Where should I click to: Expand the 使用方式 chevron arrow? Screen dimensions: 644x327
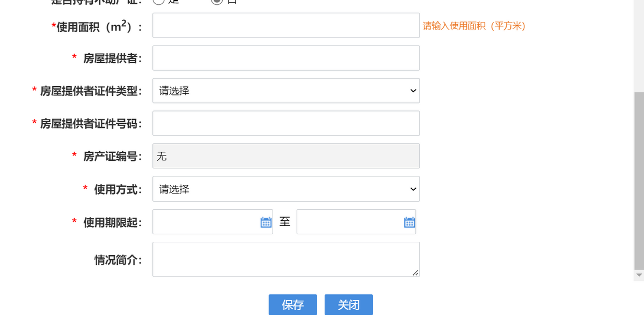click(x=412, y=189)
